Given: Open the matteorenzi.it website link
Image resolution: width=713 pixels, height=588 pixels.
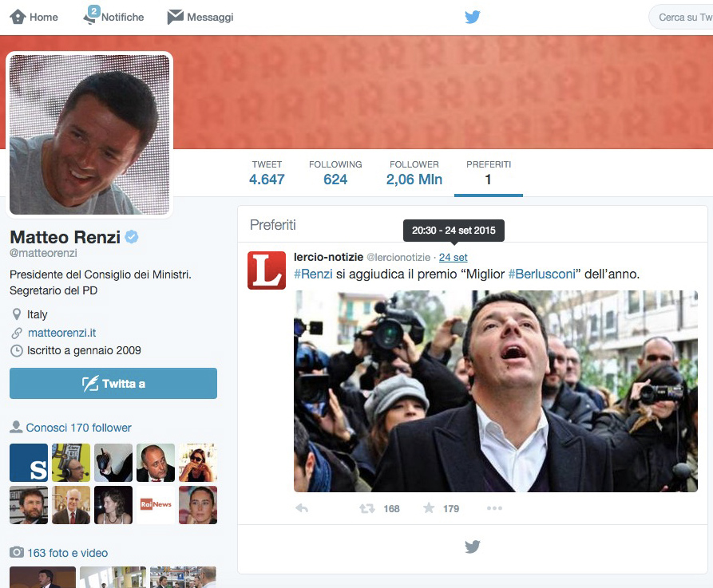Looking at the screenshot, I should click(x=61, y=333).
